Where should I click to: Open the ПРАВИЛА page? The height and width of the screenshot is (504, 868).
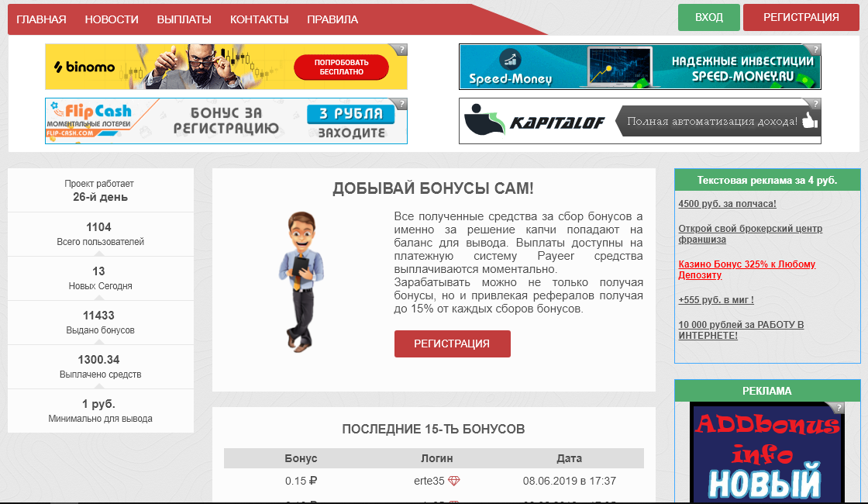332,19
